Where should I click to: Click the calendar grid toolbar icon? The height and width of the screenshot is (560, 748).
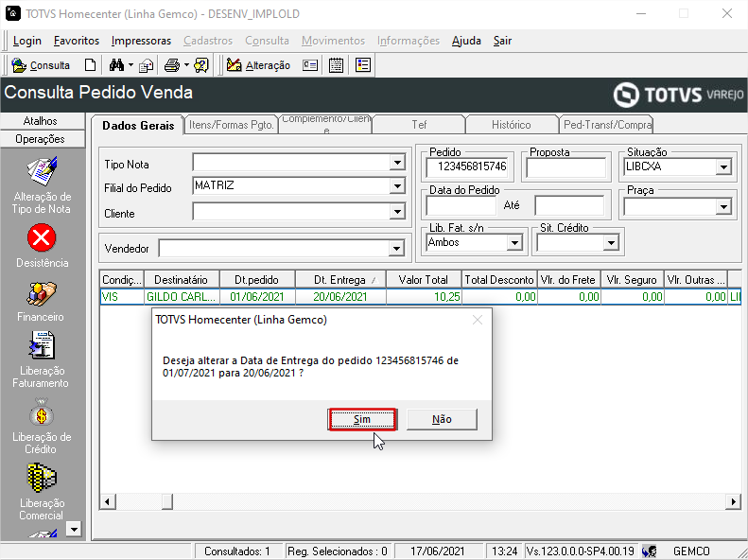(336, 65)
